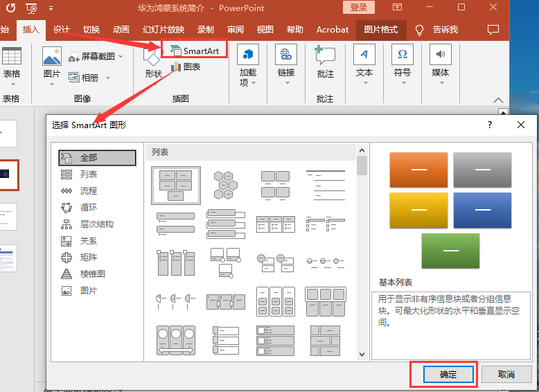Click the 批注 comment icon
The image size is (539, 392).
tap(325, 63)
